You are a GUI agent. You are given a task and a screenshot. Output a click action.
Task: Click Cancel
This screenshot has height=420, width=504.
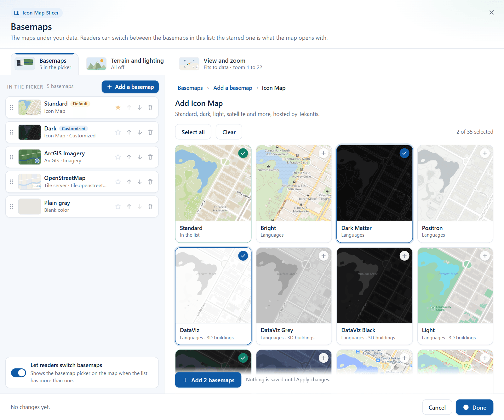pyautogui.click(x=437, y=407)
